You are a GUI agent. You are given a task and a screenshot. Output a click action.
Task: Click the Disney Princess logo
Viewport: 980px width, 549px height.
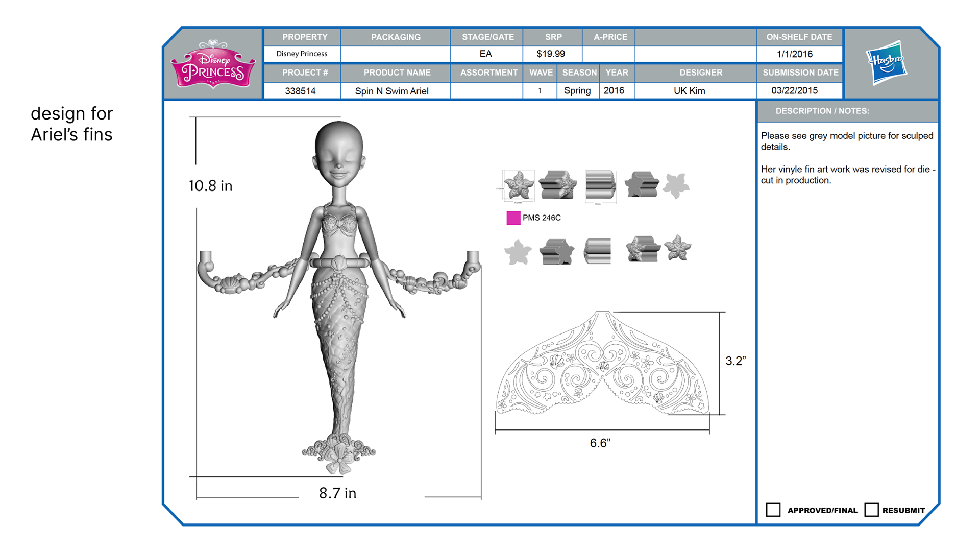pyautogui.click(x=213, y=64)
